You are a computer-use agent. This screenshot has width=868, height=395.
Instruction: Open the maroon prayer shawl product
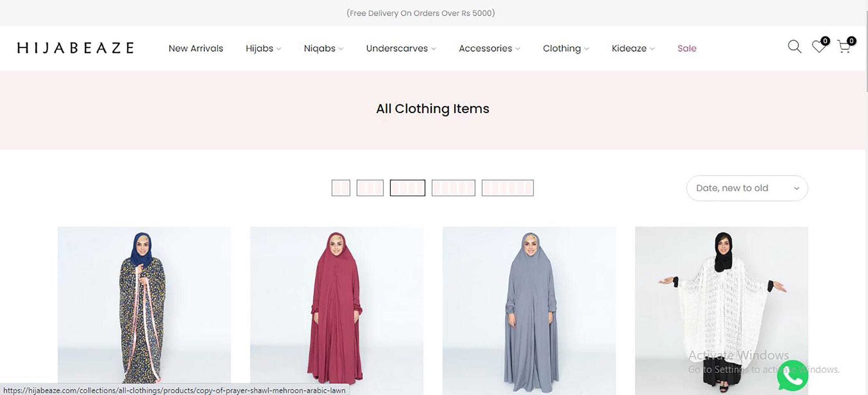(x=336, y=308)
